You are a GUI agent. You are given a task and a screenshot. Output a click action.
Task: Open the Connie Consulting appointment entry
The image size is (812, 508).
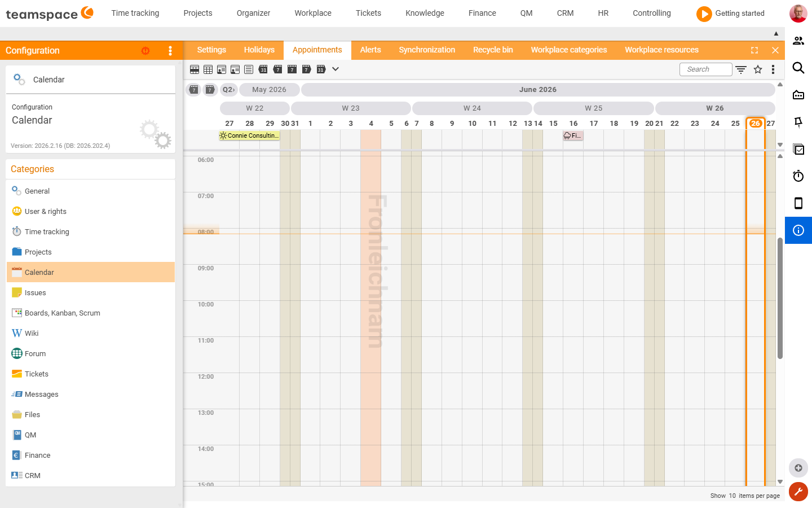click(249, 135)
